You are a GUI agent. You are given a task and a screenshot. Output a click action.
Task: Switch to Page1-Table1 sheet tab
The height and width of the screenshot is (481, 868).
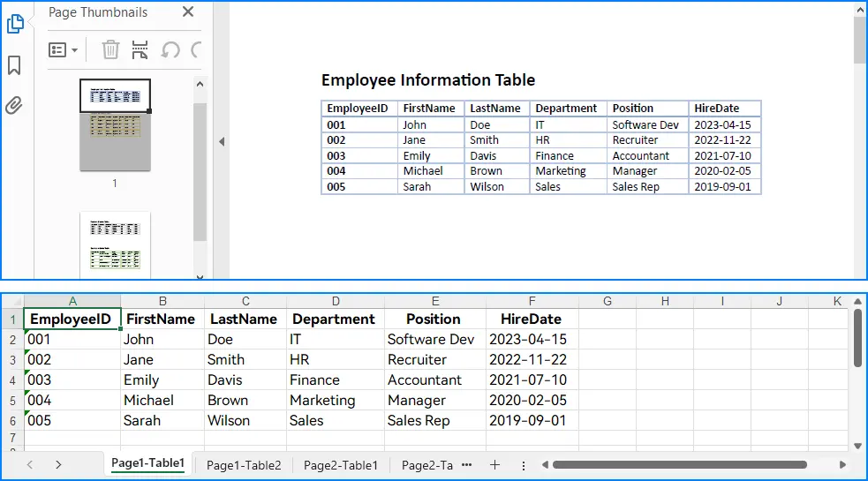click(x=147, y=463)
